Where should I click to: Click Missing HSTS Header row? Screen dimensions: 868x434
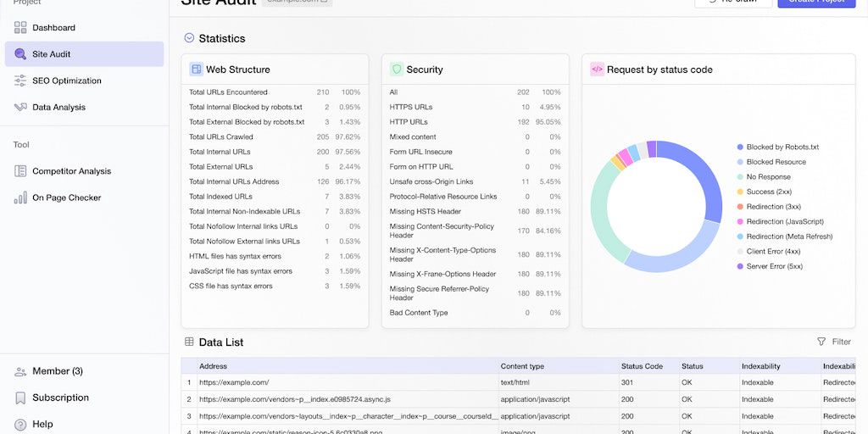[475, 212]
